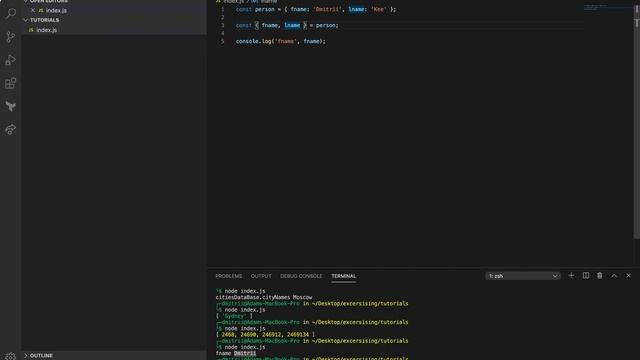
Task: Close the terminal panel
Action: point(628,276)
